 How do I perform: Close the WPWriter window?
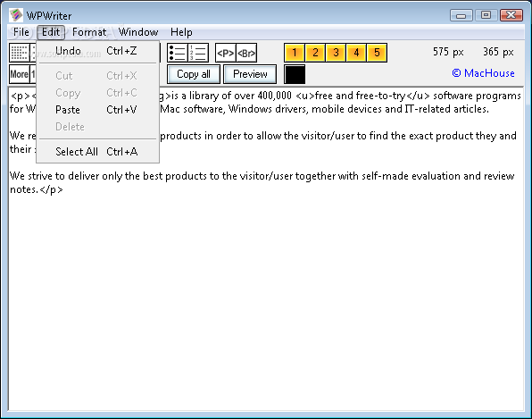click(x=511, y=15)
